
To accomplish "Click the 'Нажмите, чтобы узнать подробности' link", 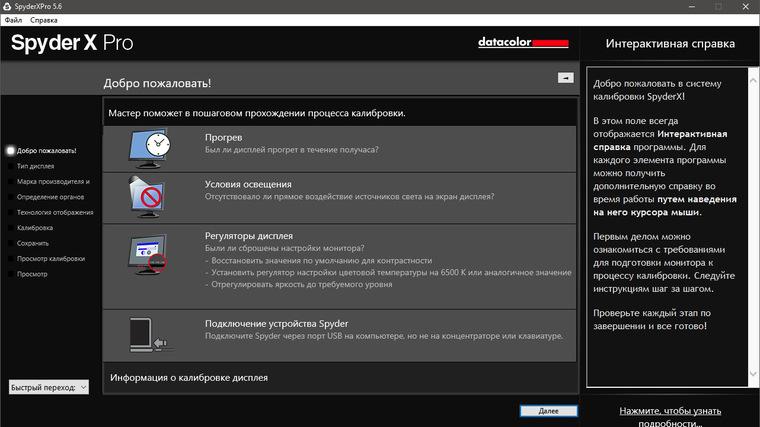I will pos(670,416).
